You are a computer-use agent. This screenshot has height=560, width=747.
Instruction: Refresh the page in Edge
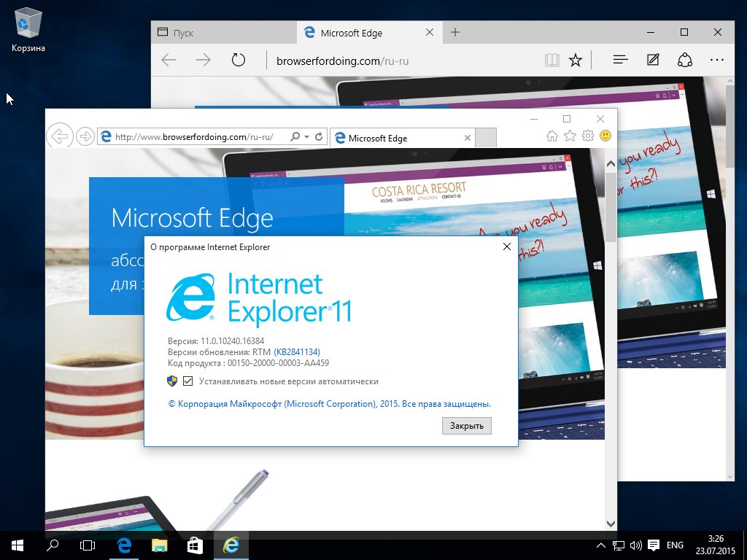(x=239, y=61)
